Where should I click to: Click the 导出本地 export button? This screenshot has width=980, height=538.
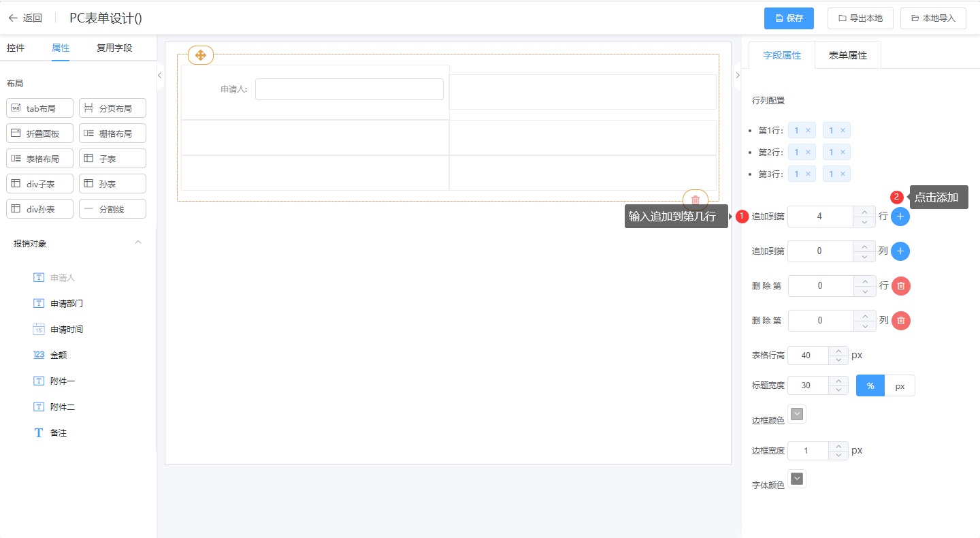tap(860, 18)
